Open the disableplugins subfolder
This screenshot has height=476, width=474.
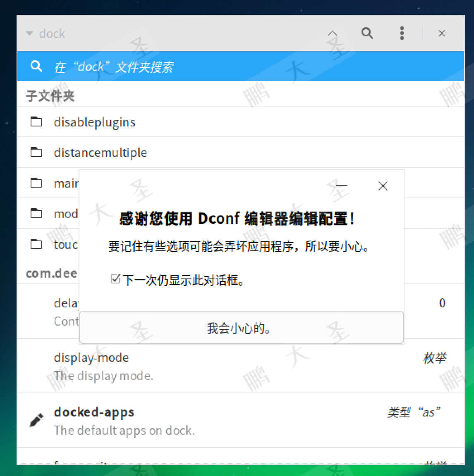(x=241, y=122)
